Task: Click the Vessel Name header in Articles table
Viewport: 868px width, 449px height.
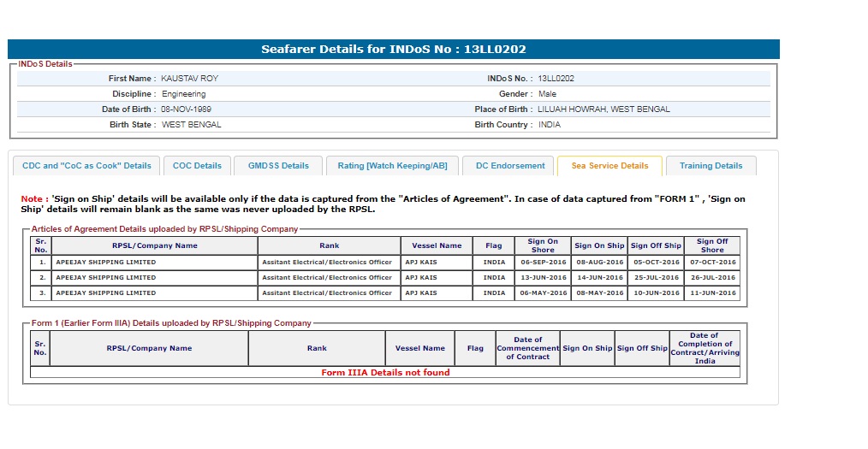Action: tap(437, 245)
